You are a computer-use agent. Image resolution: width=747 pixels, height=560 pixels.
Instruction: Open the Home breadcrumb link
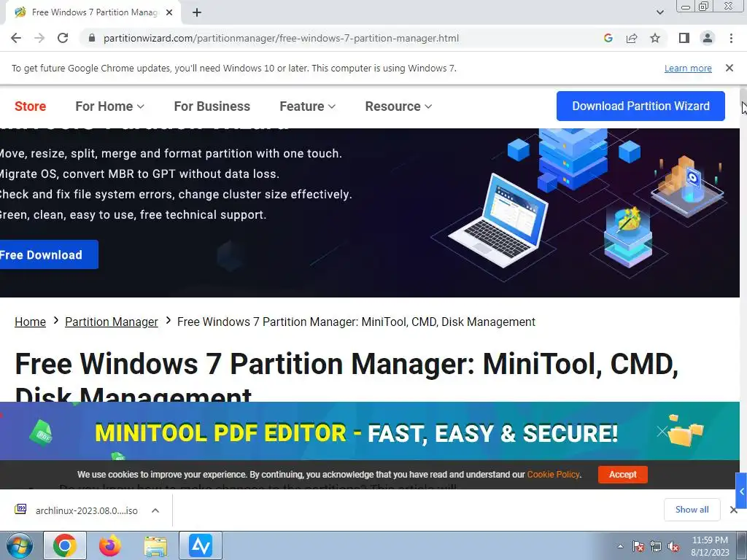click(30, 322)
